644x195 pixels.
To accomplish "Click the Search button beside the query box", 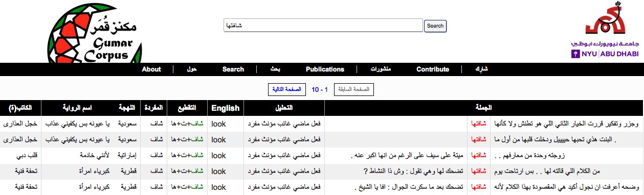I will point(435,26).
